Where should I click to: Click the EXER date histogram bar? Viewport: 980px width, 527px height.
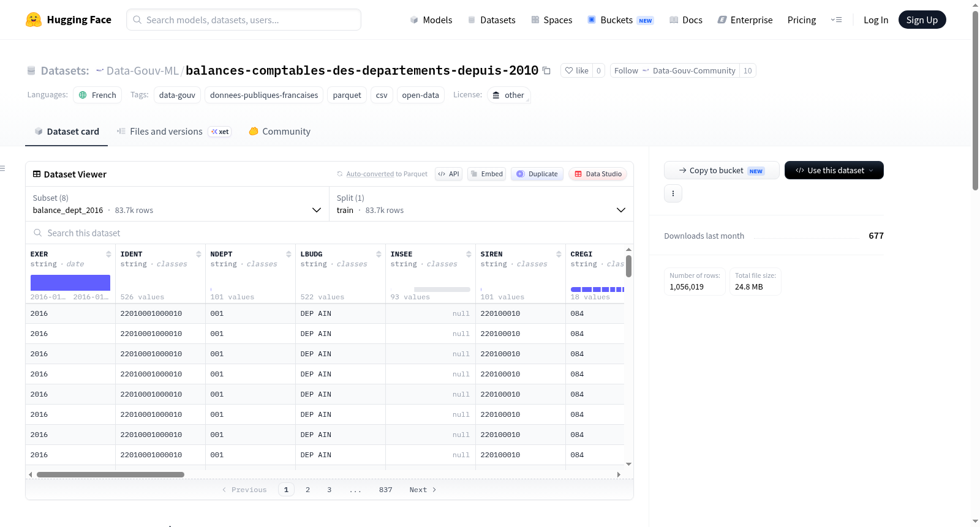[x=70, y=283]
